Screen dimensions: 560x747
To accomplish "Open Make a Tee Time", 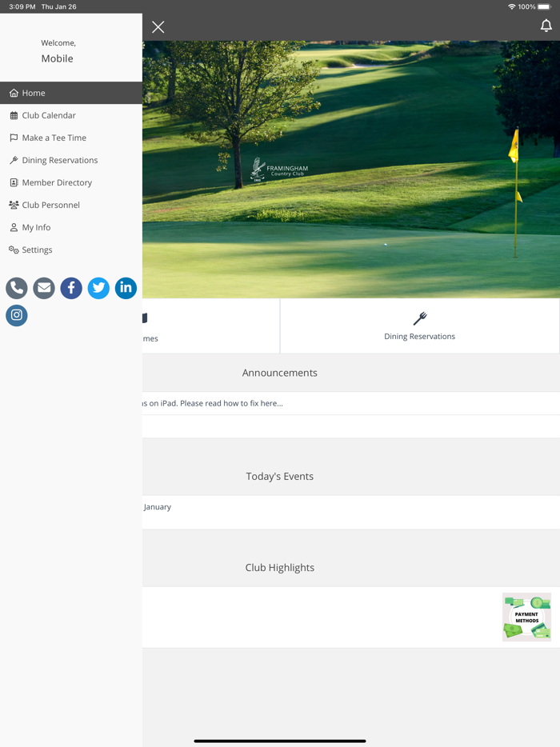I will click(x=71, y=138).
